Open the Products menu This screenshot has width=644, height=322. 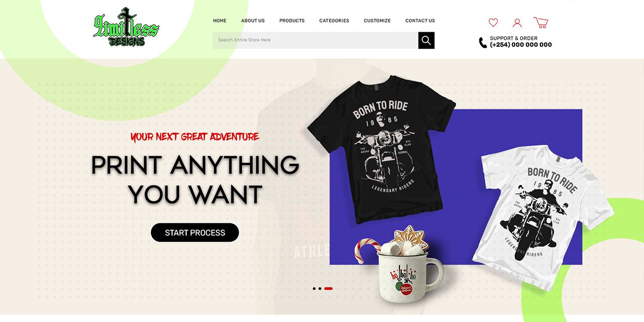pos(292,21)
